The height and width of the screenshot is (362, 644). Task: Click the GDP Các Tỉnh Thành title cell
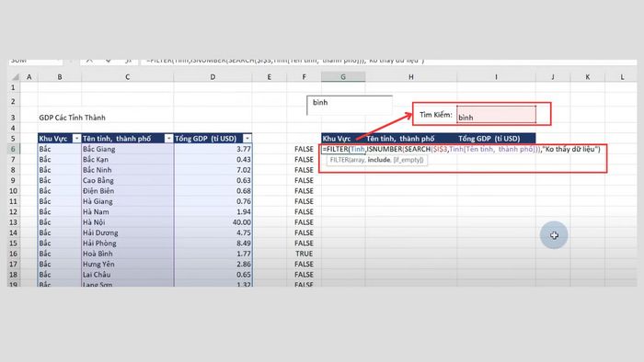[x=73, y=118]
